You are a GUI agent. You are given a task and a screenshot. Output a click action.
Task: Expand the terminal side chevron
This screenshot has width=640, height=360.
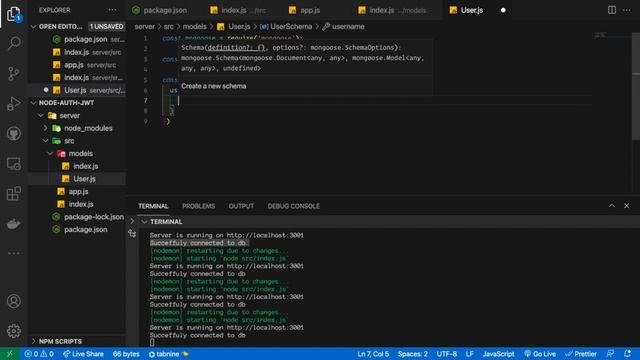click(x=132, y=221)
